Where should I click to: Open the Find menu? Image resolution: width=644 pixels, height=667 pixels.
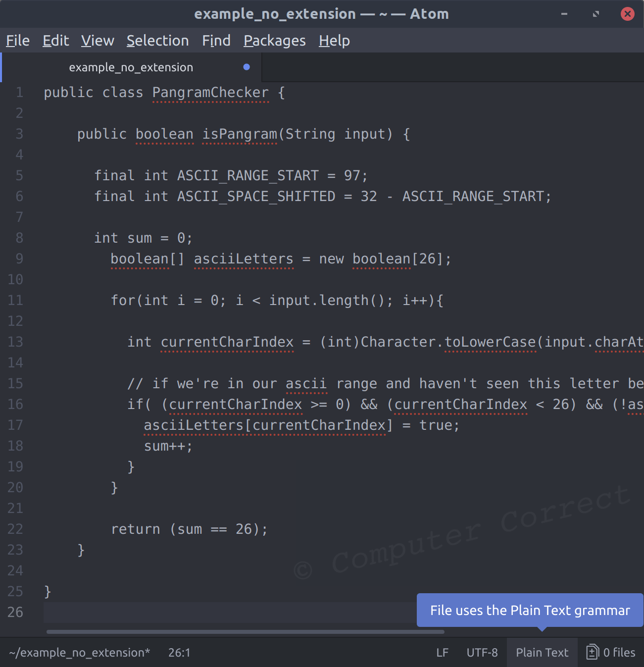coord(216,41)
